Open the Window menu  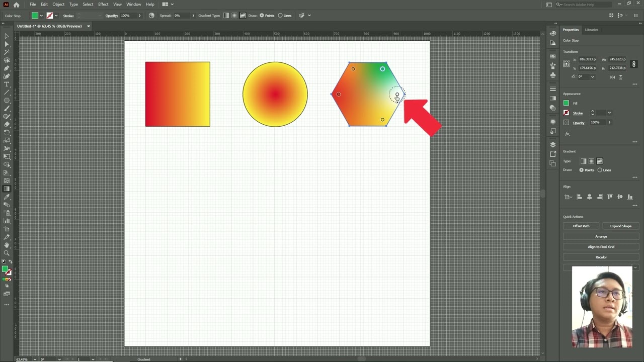pyautogui.click(x=134, y=5)
